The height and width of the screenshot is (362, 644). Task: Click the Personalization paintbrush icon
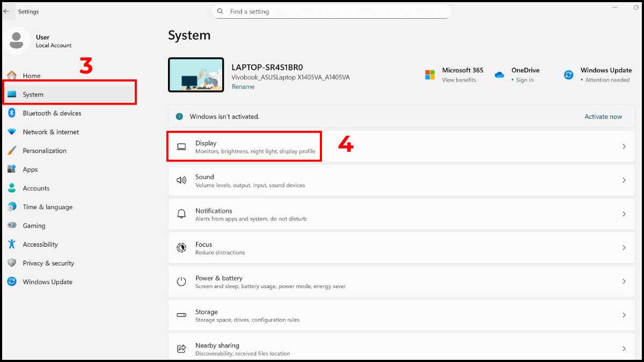(x=12, y=151)
